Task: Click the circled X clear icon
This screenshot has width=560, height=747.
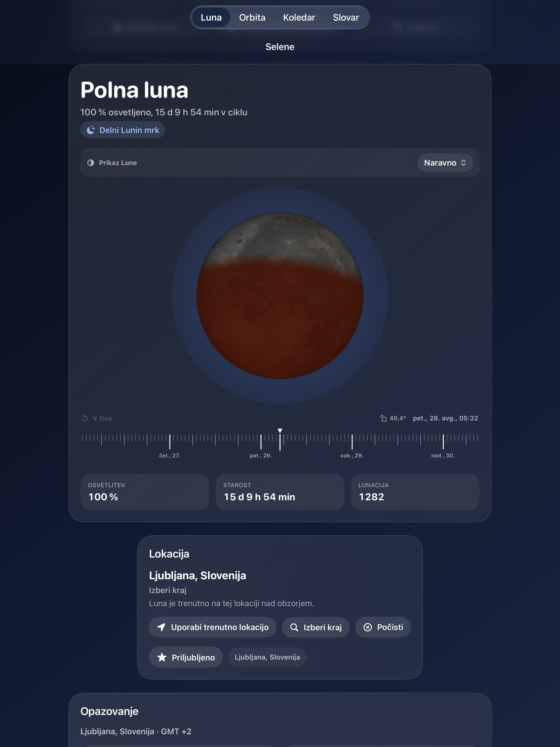Action: click(368, 627)
